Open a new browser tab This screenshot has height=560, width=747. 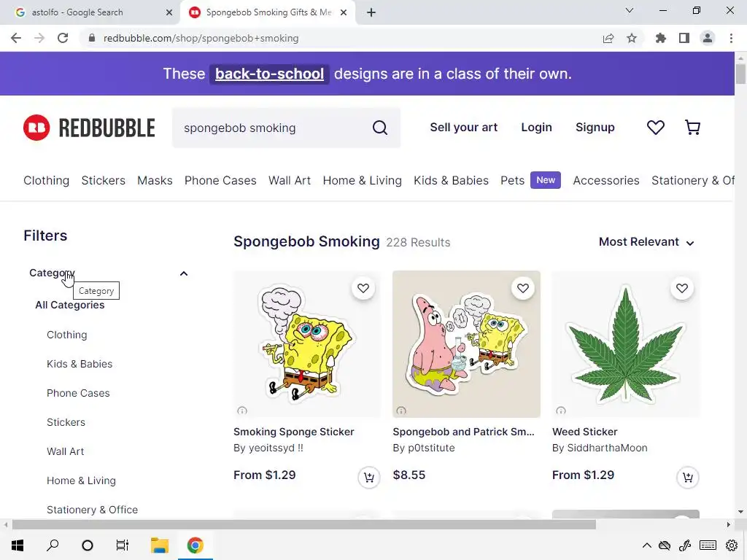click(x=371, y=12)
